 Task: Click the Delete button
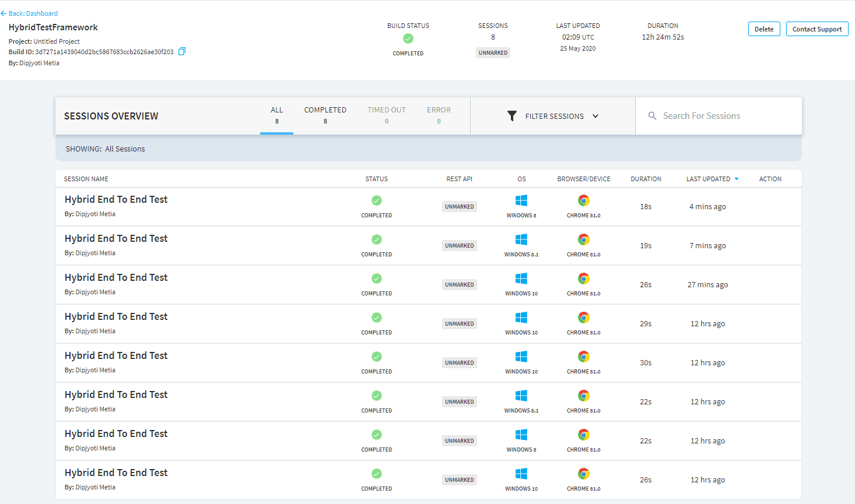click(763, 28)
